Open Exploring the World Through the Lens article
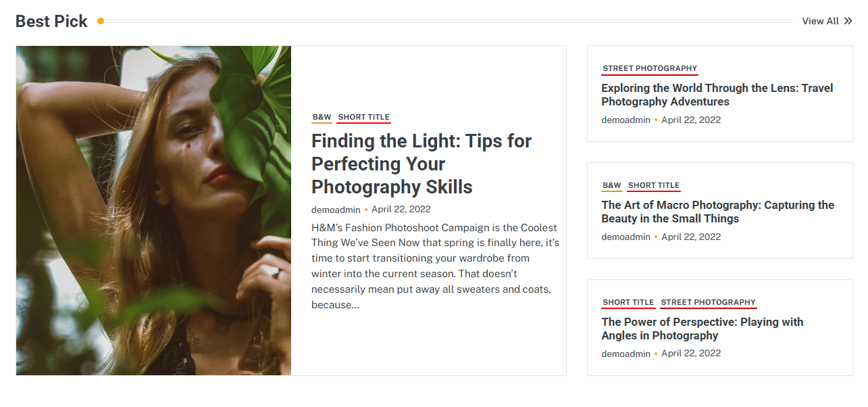Screen dimensions: 868x407 717,95
